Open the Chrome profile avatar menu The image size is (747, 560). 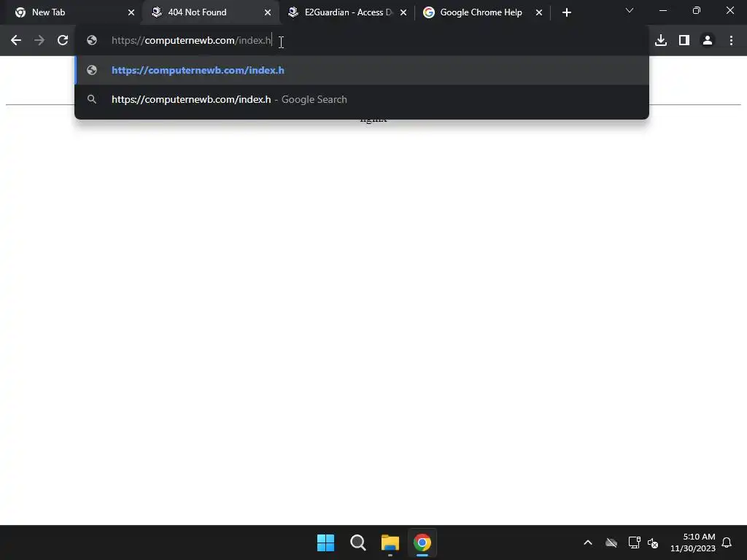708,41
